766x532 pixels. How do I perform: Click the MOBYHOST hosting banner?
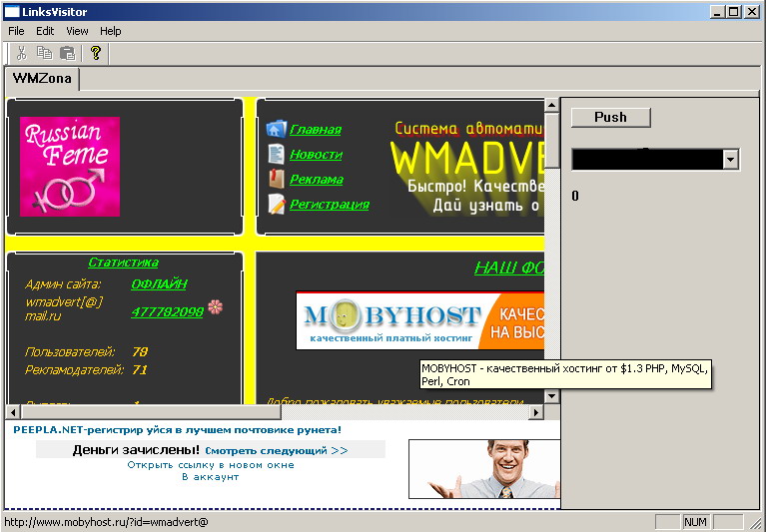pos(420,320)
